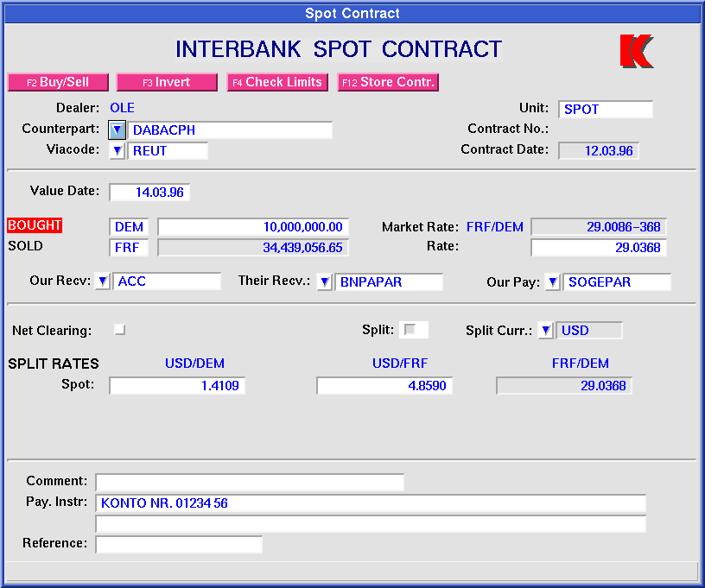Click the empty Reference field
Screen dimensions: 705x588
tap(179, 545)
